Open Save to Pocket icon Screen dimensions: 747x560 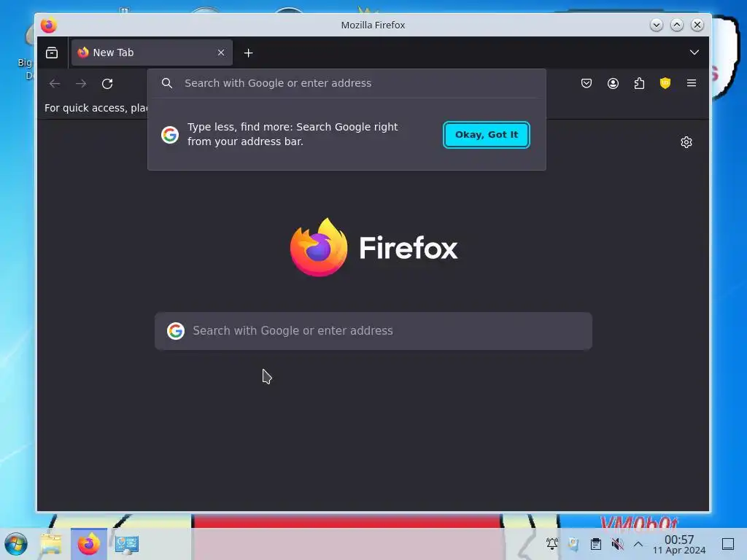click(587, 83)
